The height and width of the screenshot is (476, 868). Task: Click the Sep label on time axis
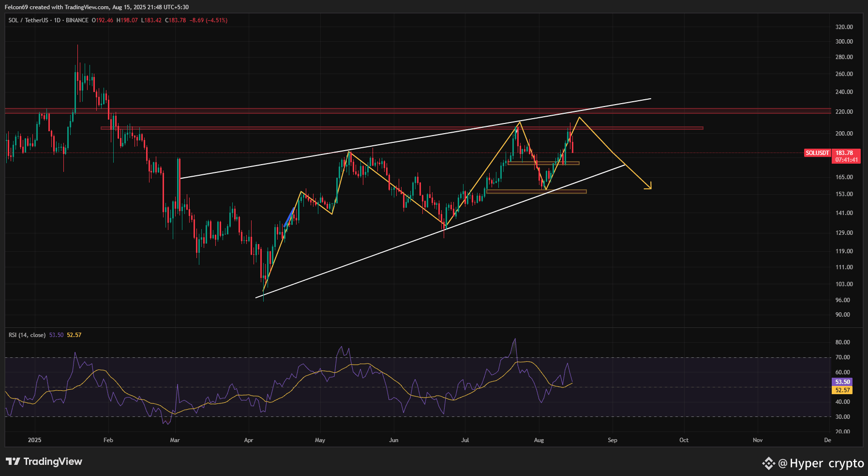[x=613, y=440]
